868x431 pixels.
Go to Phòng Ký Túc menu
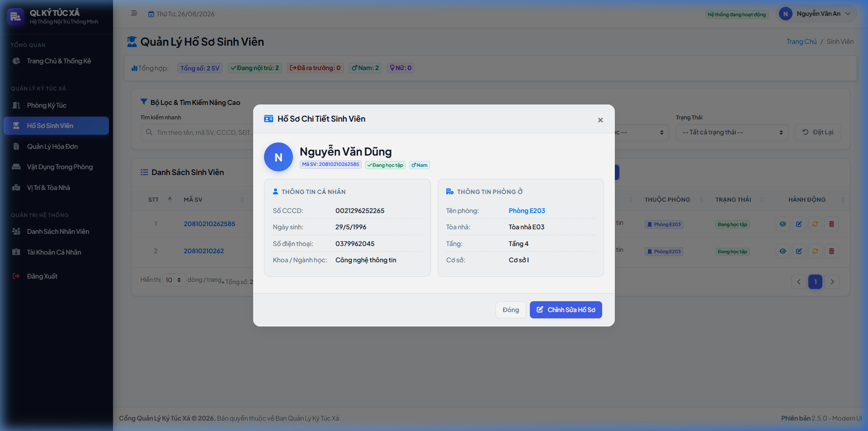tap(57, 105)
